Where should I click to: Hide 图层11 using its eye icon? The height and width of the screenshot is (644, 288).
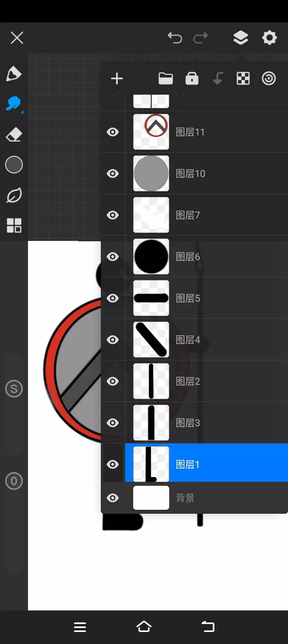coord(113,132)
